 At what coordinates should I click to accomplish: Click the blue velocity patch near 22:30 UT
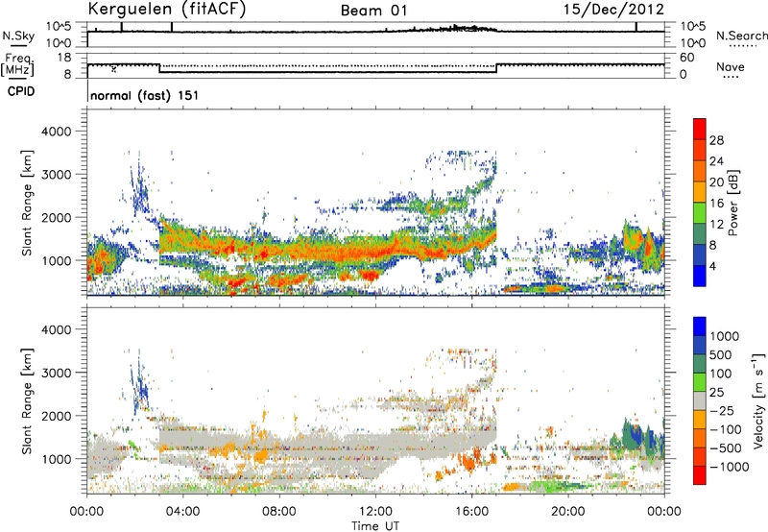(x=636, y=436)
